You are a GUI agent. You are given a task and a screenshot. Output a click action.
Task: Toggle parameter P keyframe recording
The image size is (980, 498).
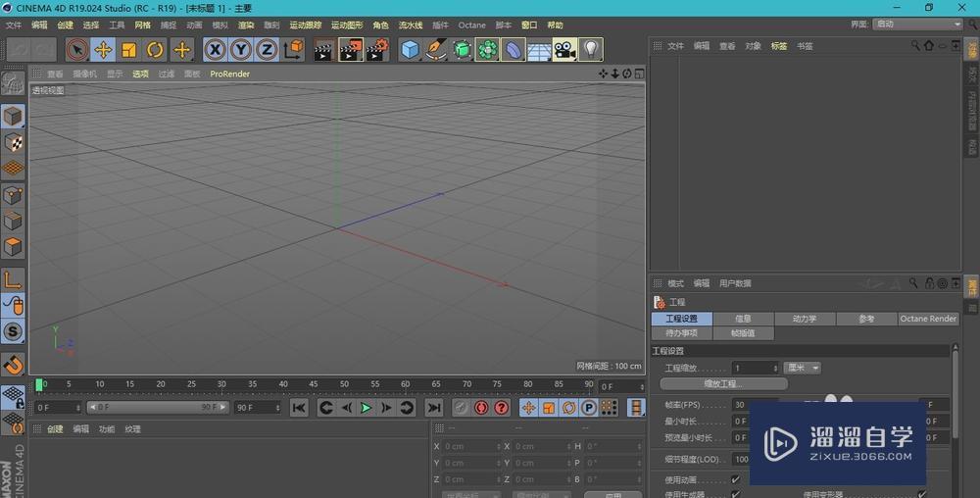click(588, 408)
